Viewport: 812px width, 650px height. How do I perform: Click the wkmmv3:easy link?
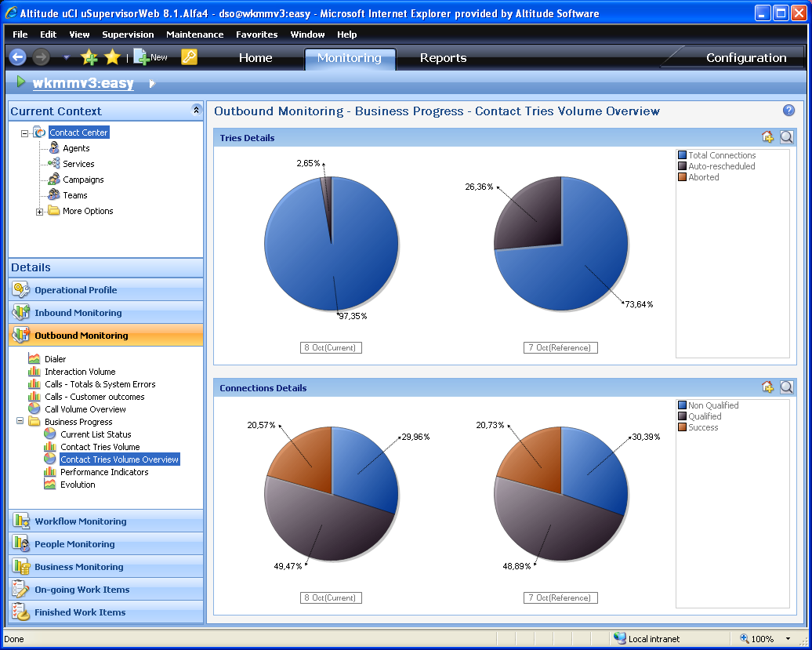pos(83,83)
